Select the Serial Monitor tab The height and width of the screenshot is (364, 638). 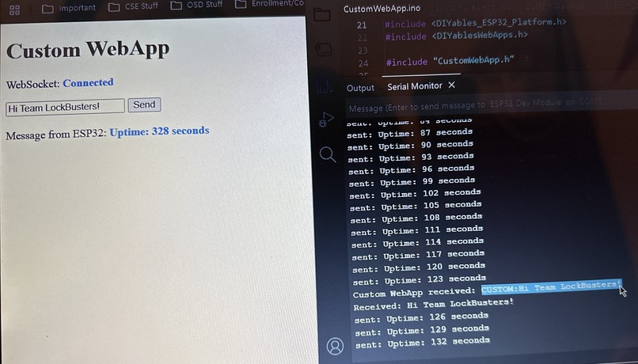[x=414, y=86]
